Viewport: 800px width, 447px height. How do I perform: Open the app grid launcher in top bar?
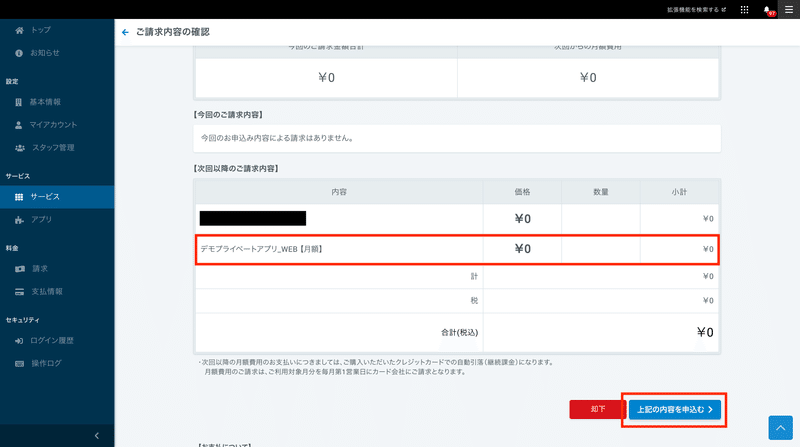point(744,10)
